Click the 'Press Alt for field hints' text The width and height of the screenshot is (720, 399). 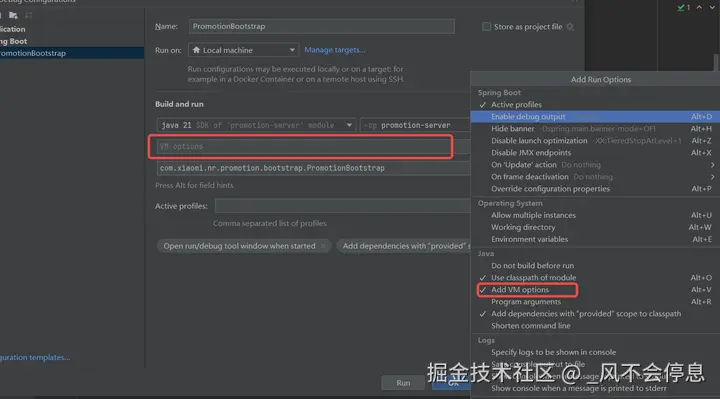(x=194, y=185)
